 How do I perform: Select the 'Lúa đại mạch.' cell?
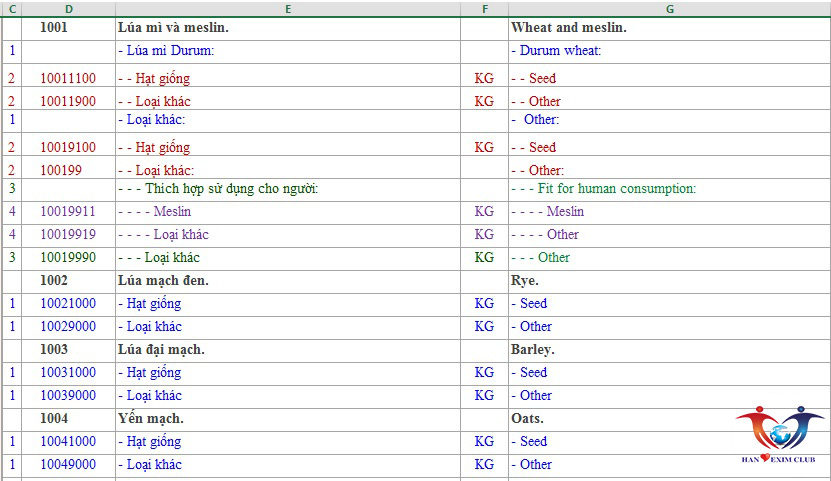(x=288, y=350)
